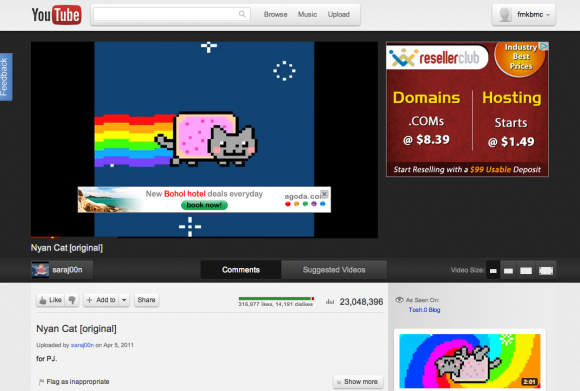Select the smallest video size option

point(493,270)
